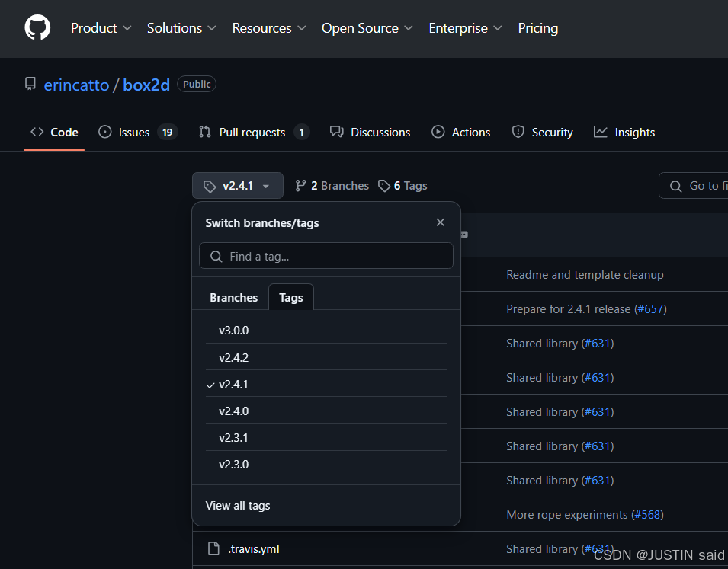View the 6 Tags link
728x569 pixels.
(402, 186)
